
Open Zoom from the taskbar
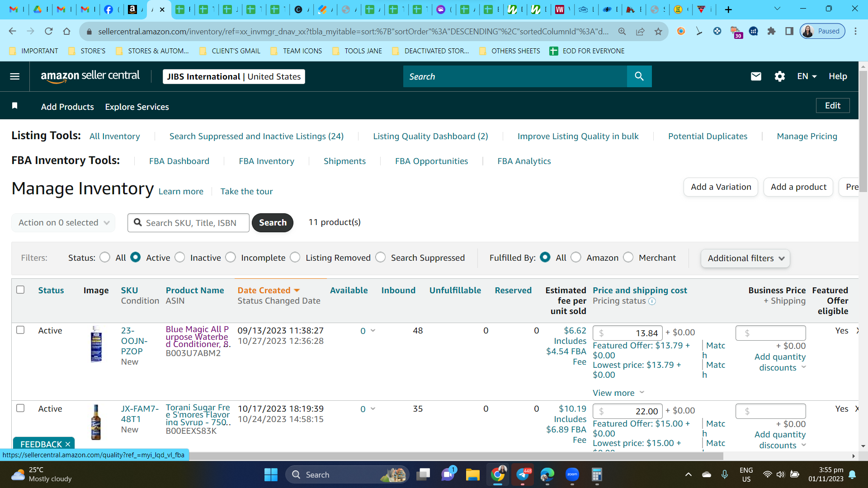click(x=572, y=475)
